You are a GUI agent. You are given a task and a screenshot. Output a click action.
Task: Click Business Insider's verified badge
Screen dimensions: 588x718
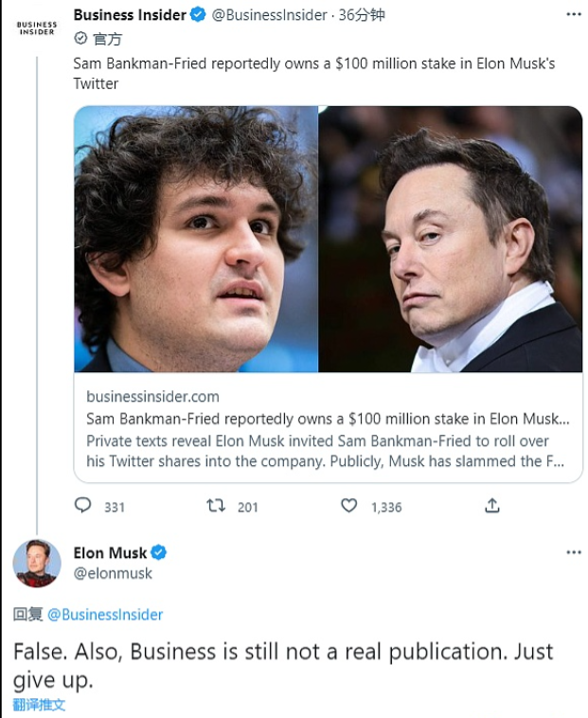tap(198, 15)
